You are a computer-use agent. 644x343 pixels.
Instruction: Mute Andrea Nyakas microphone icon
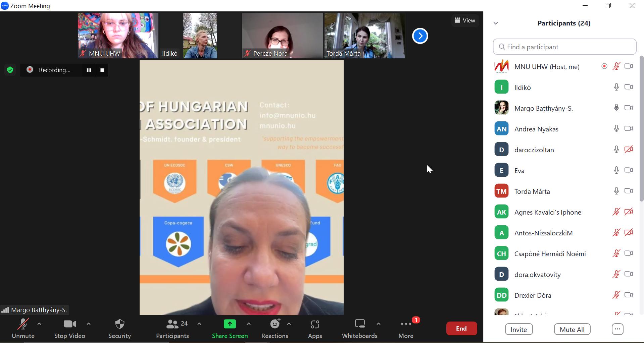pos(616,129)
